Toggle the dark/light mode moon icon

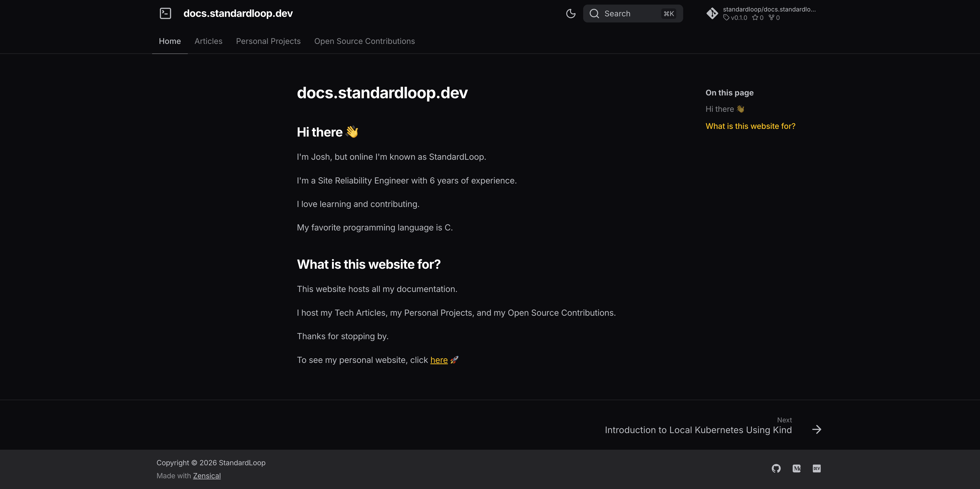coord(571,13)
